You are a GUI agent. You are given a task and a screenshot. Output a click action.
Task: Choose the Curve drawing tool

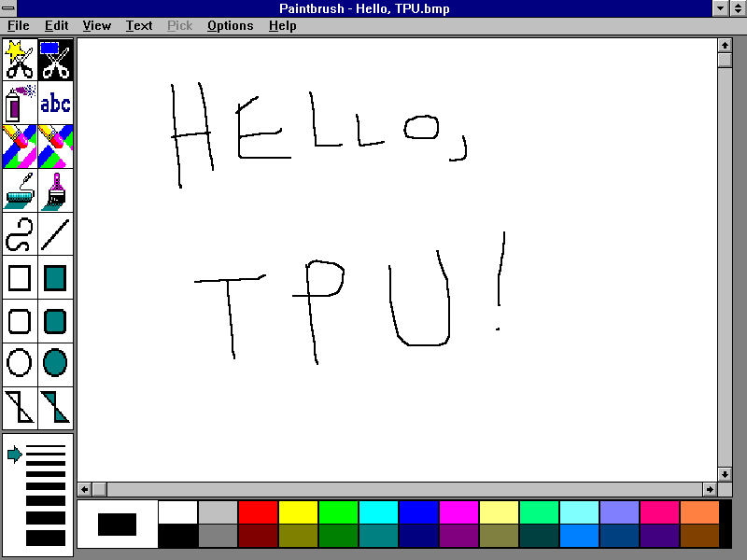(20, 234)
